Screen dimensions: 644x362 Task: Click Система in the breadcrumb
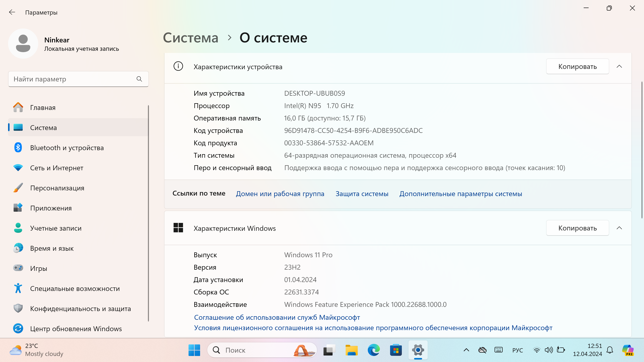tap(191, 38)
